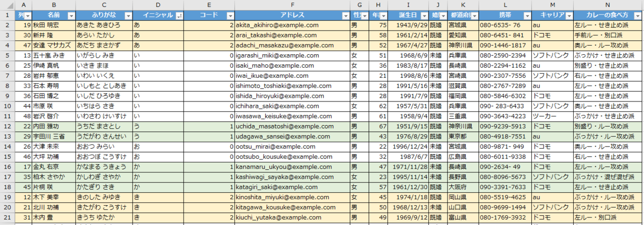The width and height of the screenshot is (644, 225).
Task: Open the filter dropdown for 年 column in H
Action: tap(383, 16)
